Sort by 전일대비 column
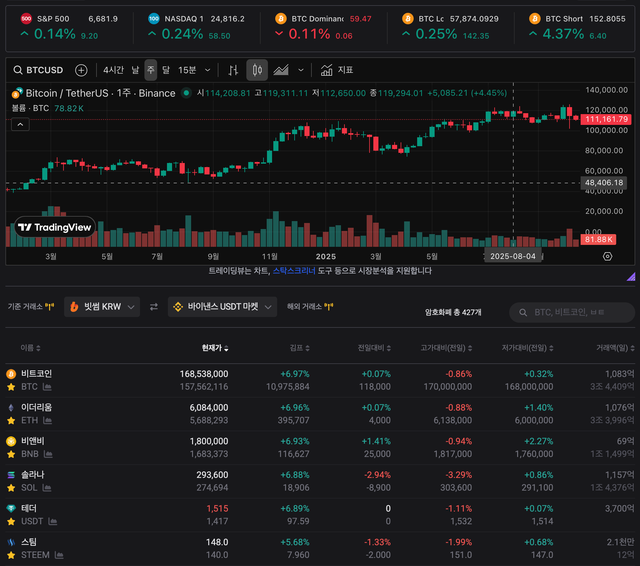The image size is (640, 566). point(374,348)
